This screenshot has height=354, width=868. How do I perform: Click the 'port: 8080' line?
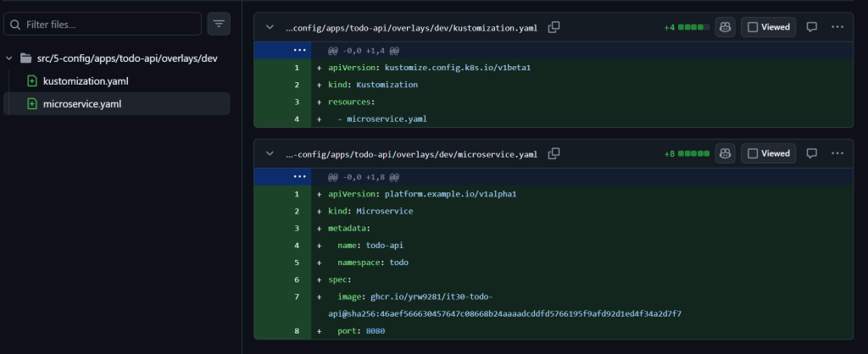(x=361, y=331)
